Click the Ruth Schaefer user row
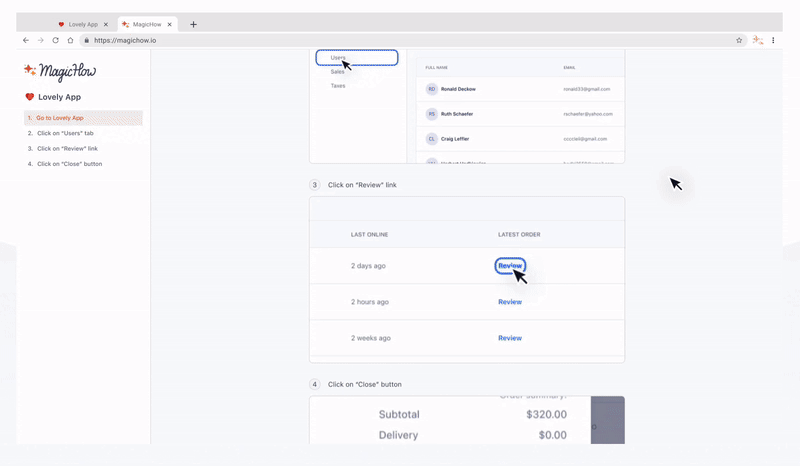Screen dimensions: 800x466 (520, 114)
